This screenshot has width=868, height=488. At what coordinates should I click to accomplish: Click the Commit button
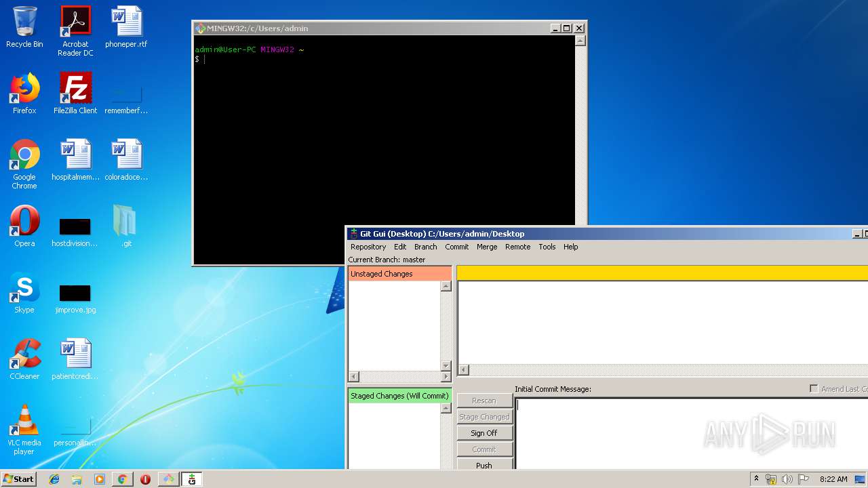484,449
